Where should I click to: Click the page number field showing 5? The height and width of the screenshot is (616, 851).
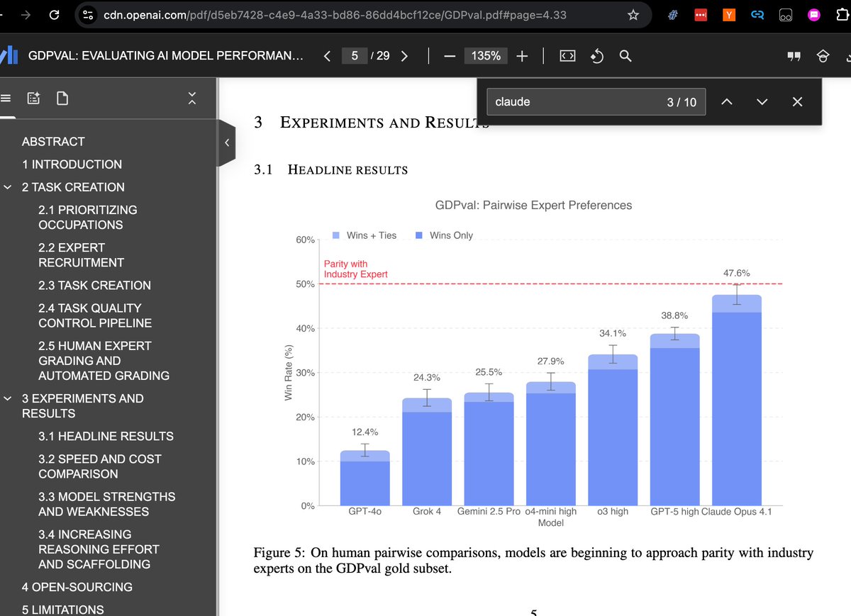pos(354,55)
